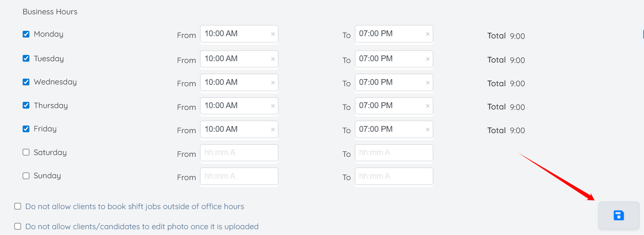Clear Friday From time with x icon
The width and height of the screenshot is (644, 235).
click(x=273, y=130)
